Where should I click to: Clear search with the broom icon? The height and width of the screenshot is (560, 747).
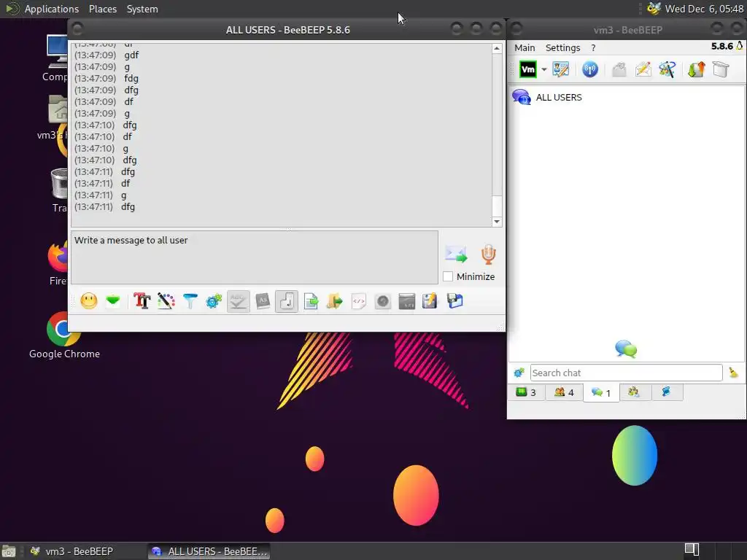coord(733,373)
